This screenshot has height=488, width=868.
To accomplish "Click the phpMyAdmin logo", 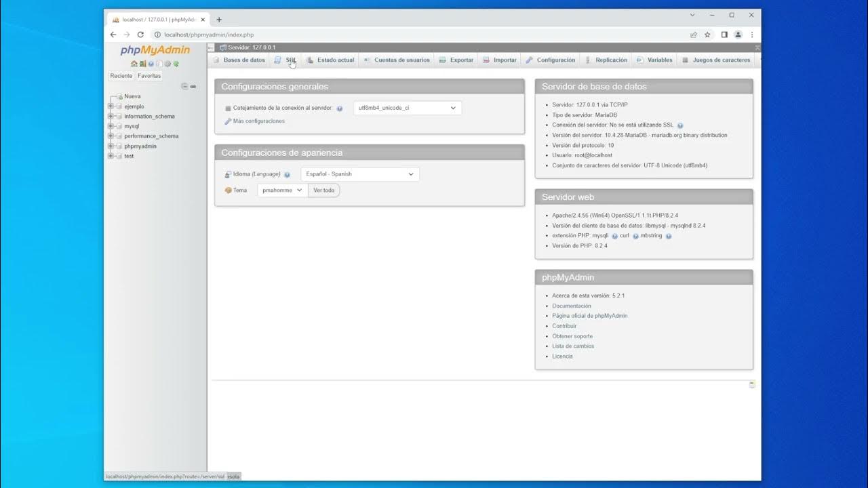I will pyautogui.click(x=155, y=51).
